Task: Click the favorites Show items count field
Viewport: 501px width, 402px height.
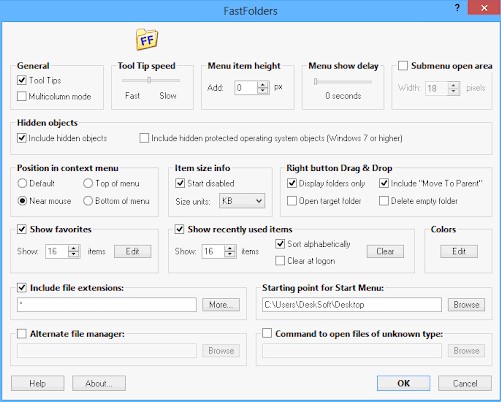Action: 57,251
